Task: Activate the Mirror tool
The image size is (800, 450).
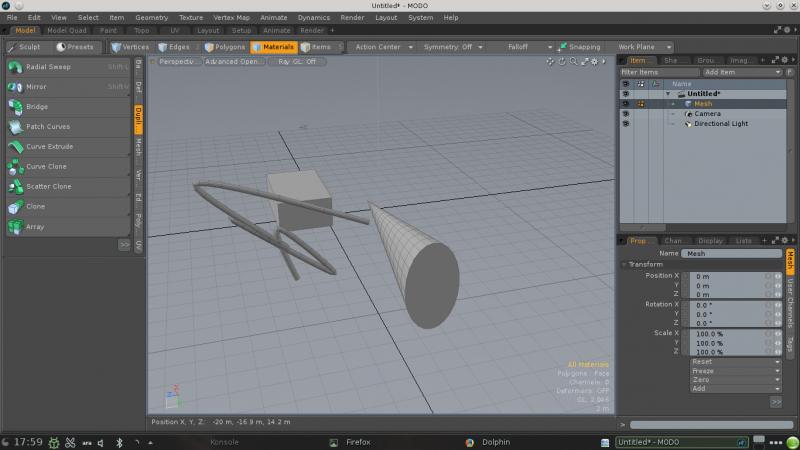Action: [68, 87]
